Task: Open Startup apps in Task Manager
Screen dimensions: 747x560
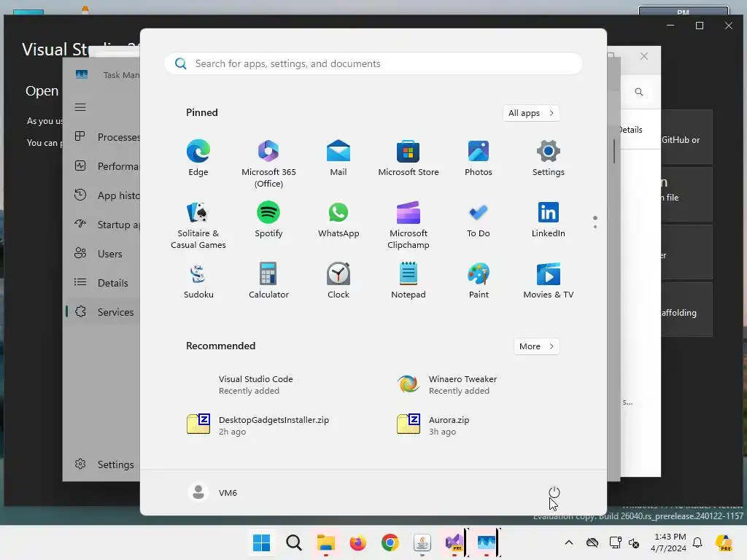Action: pyautogui.click(x=107, y=225)
